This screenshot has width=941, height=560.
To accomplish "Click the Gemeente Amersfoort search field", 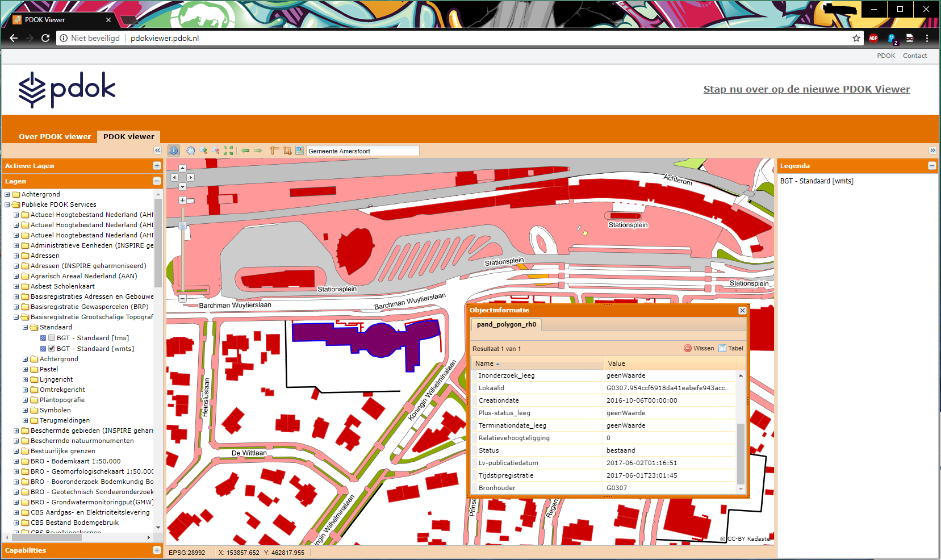I will [362, 151].
